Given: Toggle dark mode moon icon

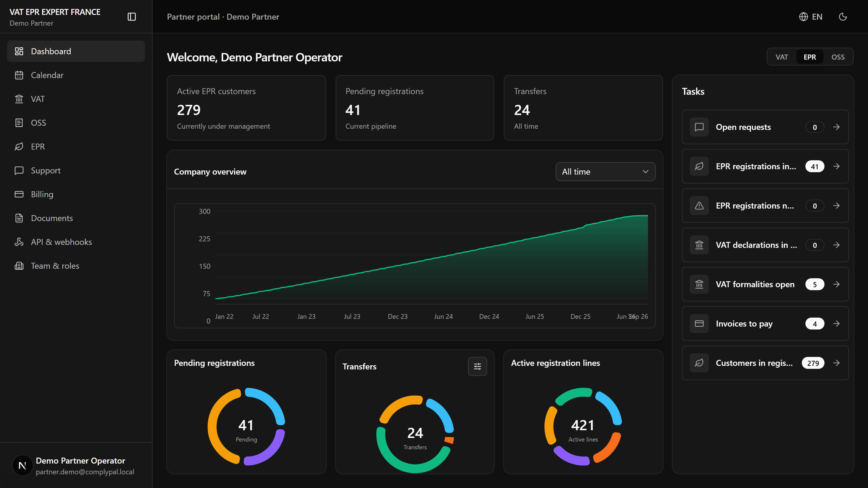Looking at the screenshot, I should pos(843,16).
